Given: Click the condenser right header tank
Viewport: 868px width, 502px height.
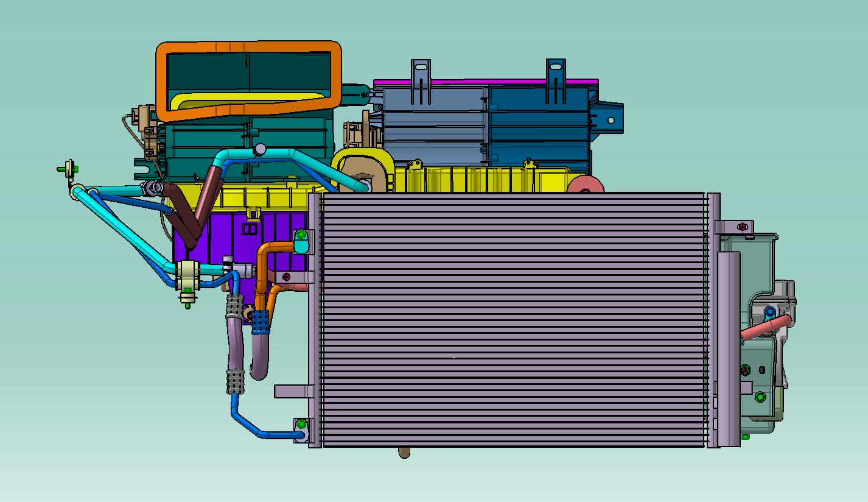Looking at the screenshot, I should click(x=713, y=320).
